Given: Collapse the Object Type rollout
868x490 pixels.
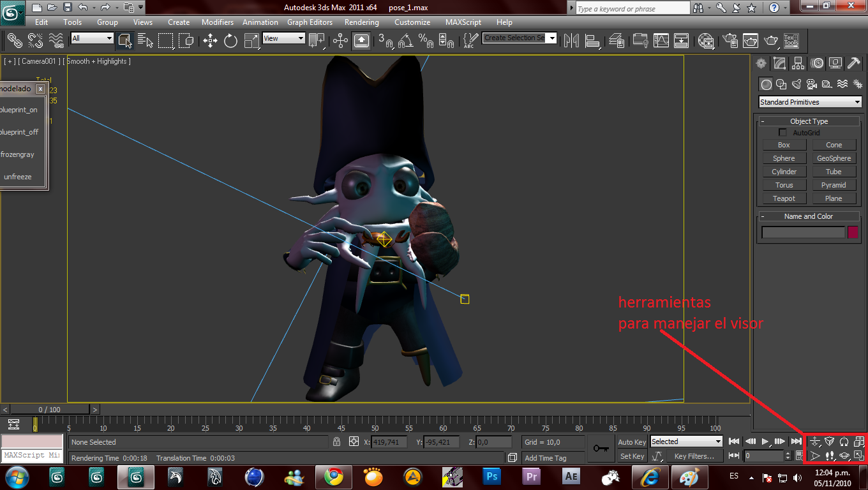Looking at the screenshot, I should click(x=809, y=121).
